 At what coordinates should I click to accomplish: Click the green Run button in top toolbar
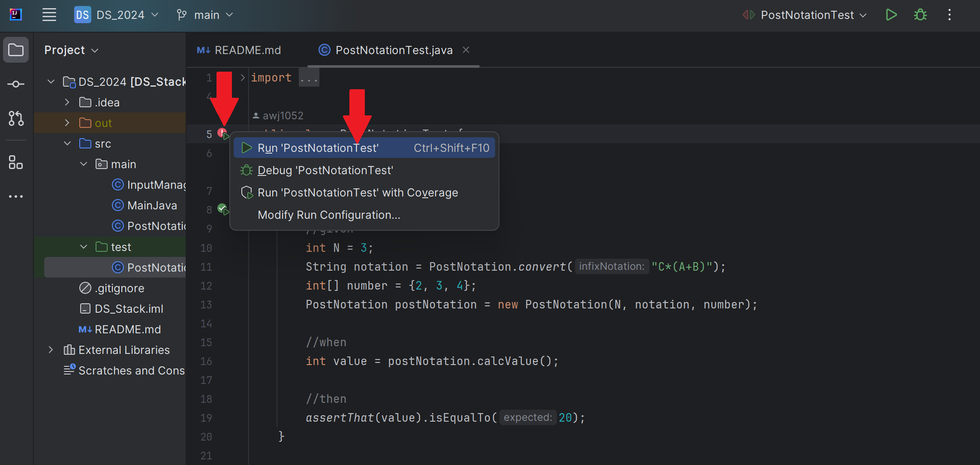(x=891, y=15)
